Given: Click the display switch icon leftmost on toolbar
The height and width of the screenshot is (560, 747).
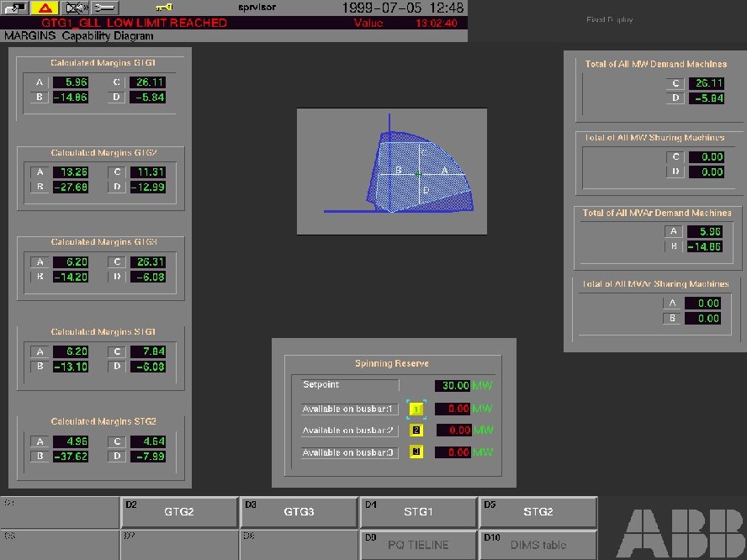Looking at the screenshot, I should (15, 8).
